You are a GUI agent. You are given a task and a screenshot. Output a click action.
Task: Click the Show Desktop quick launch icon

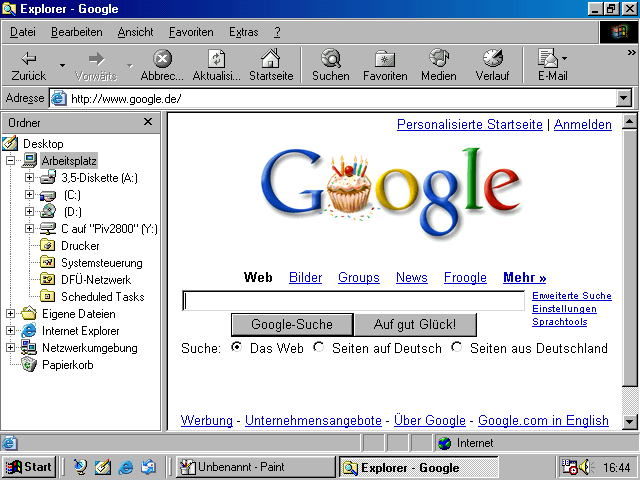(x=103, y=467)
